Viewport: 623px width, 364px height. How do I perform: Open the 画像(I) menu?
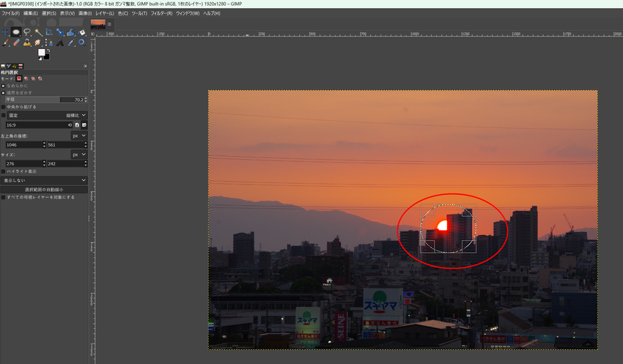pos(84,13)
